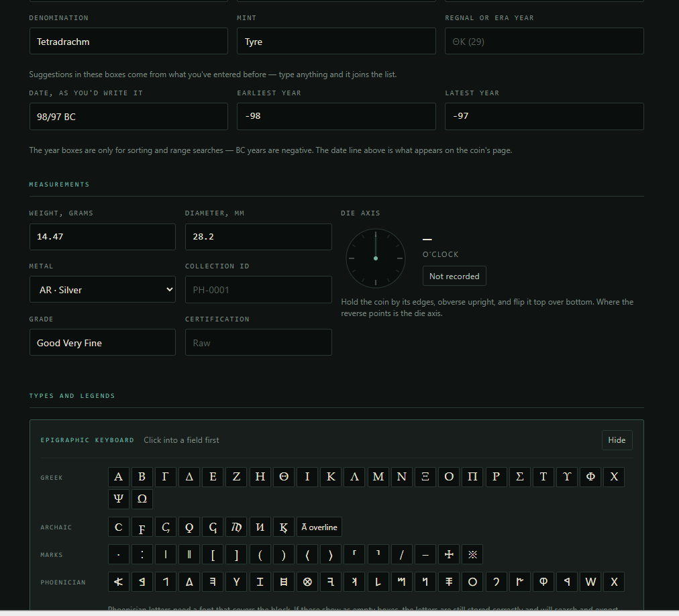Insert the en dash mark key
The height and width of the screenshot is (616, 679).
[x=425, y=554]
